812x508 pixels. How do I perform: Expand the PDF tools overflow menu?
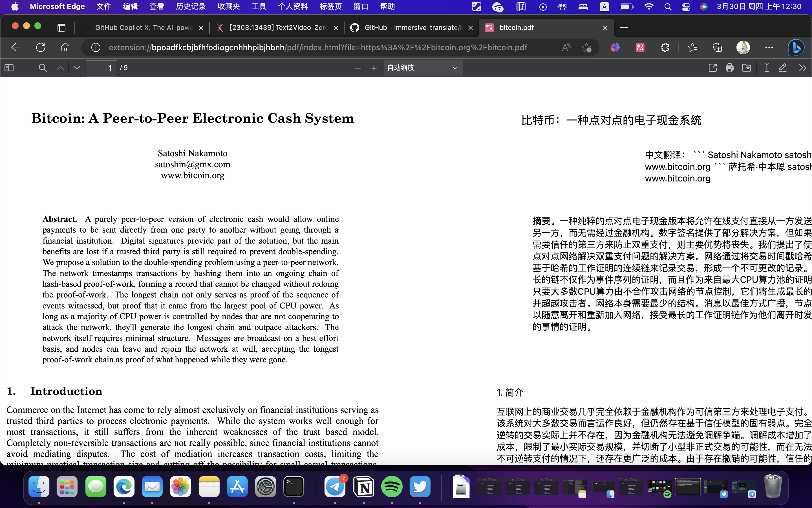click(x=802, y=68)
